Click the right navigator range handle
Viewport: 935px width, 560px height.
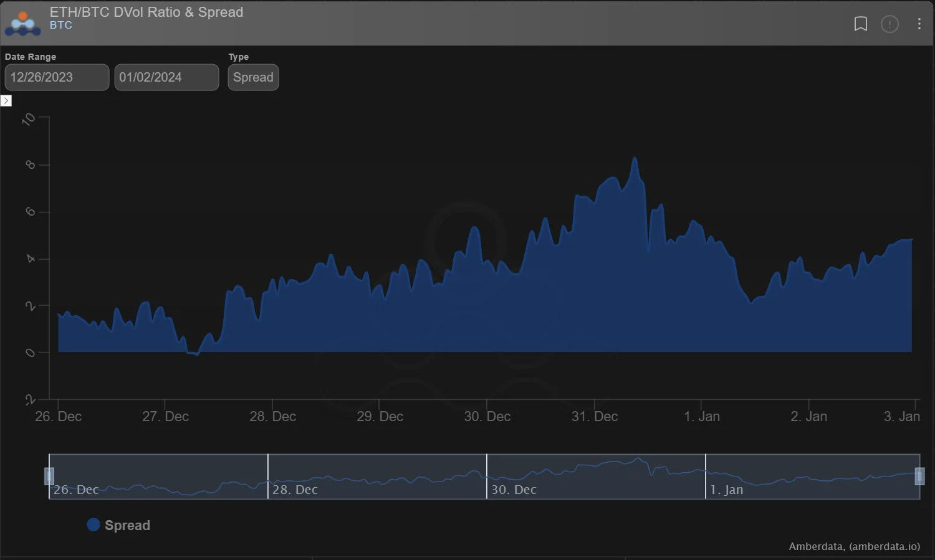(x=919, y=476)
